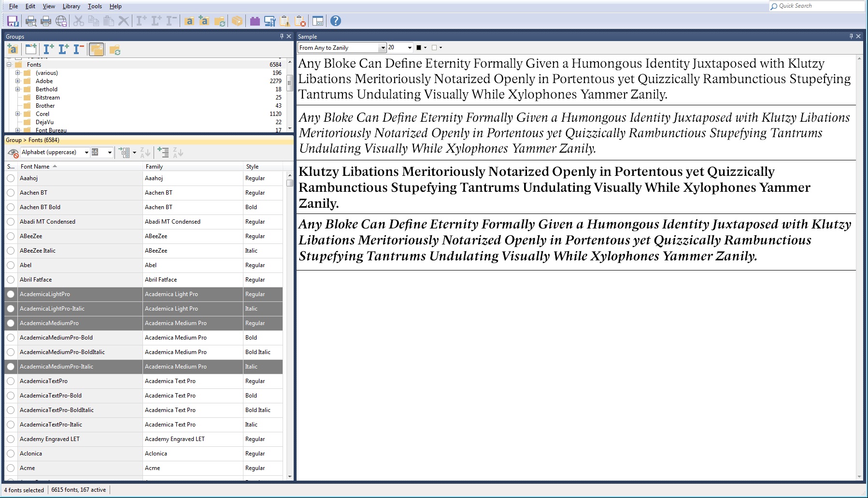Click New group icon in Groups panel
Image resolution: width=868 pixels, height=498 pixels.
point(31,49)
